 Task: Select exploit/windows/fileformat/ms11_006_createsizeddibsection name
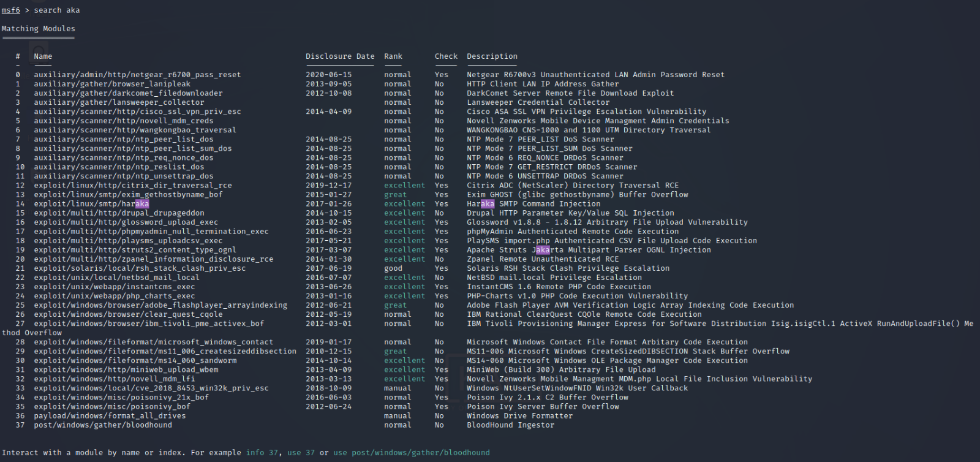pos(165,351)
